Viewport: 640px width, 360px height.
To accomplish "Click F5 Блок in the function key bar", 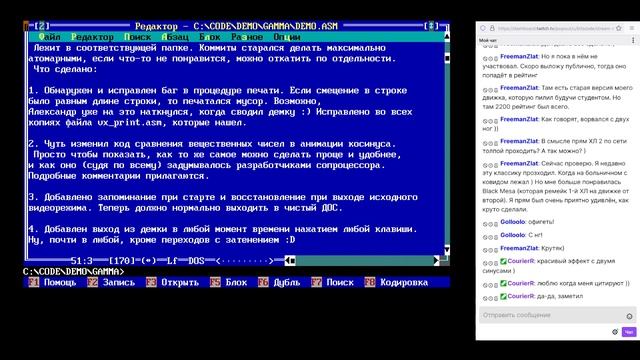I will (x=229, y=282).
